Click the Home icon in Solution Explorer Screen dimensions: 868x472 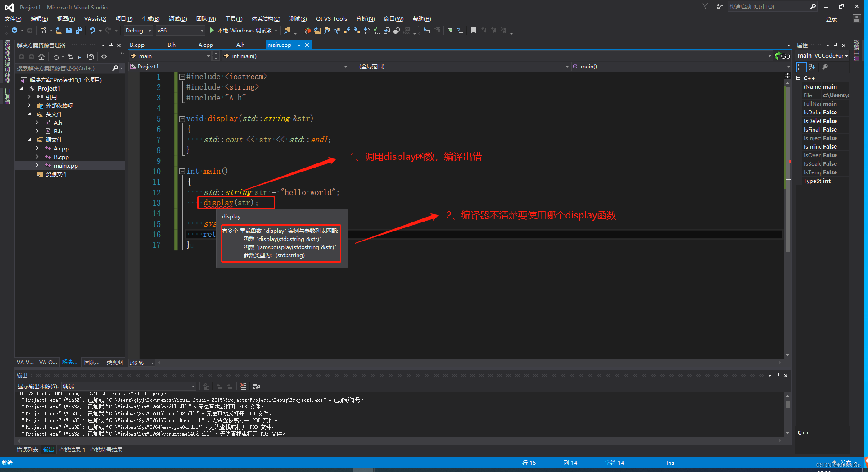[x=41, y=57]
